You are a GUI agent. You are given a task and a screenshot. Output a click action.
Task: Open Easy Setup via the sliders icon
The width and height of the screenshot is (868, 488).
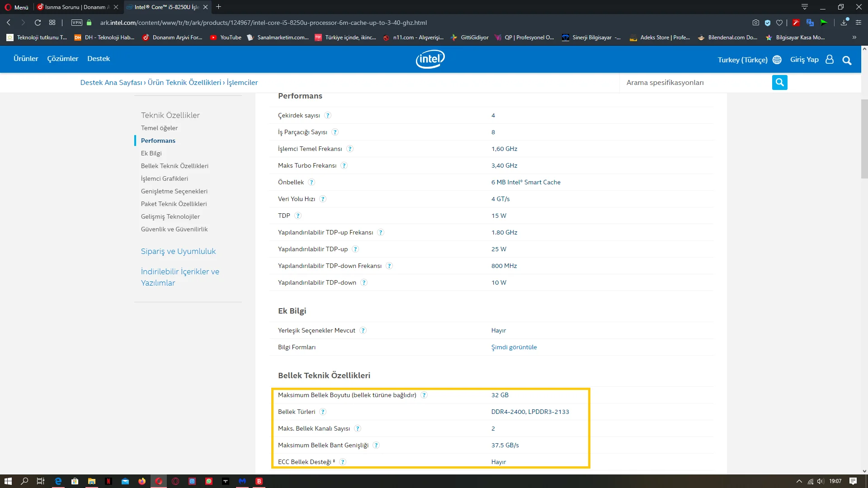(859, 23)
